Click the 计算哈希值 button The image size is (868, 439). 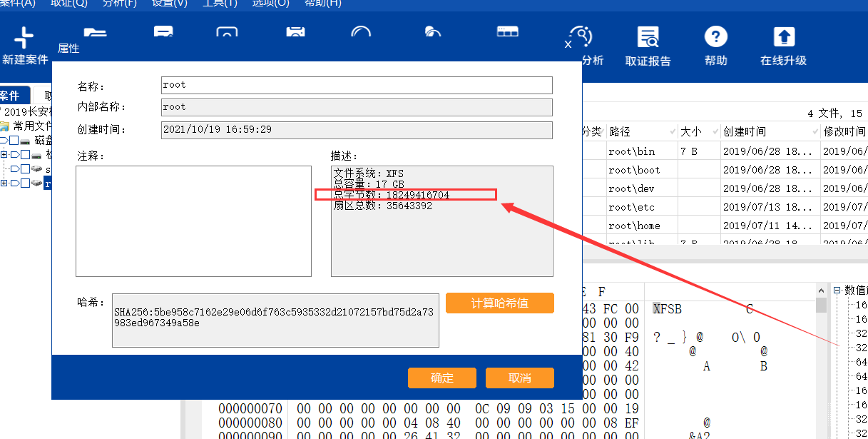(x=499, y=303)
